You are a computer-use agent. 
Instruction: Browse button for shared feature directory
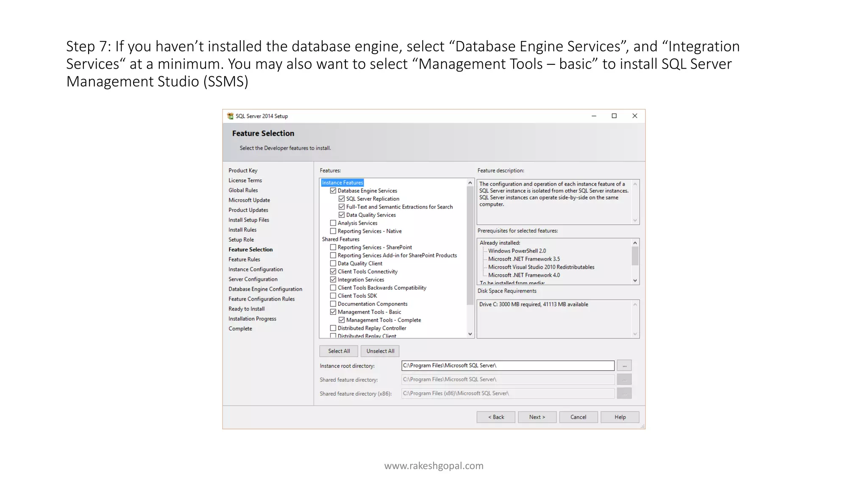[x=624, y=380]
